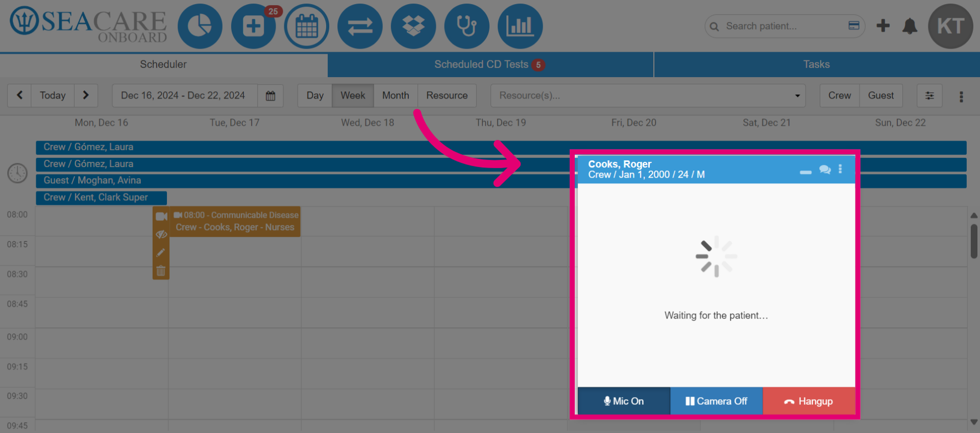Open the transfer arrows icon
Image resolution: width=980 pixels, height=433 pixels.
360,26
